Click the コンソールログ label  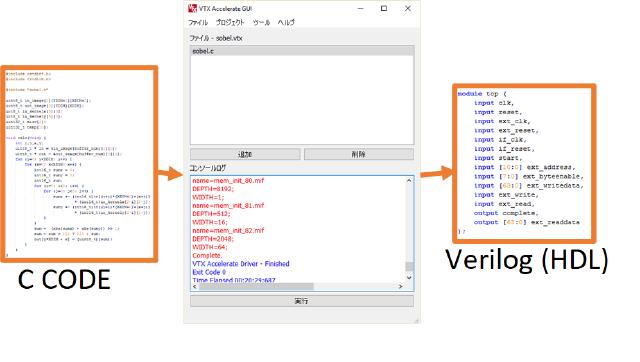[x=207, y=168]
